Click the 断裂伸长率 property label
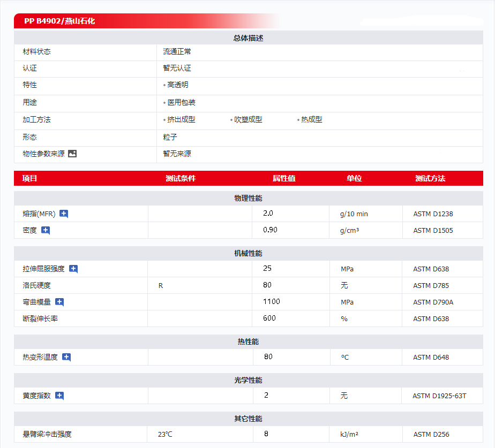Image resolution: width=495 pixels, height=448 pixels. 40,318
